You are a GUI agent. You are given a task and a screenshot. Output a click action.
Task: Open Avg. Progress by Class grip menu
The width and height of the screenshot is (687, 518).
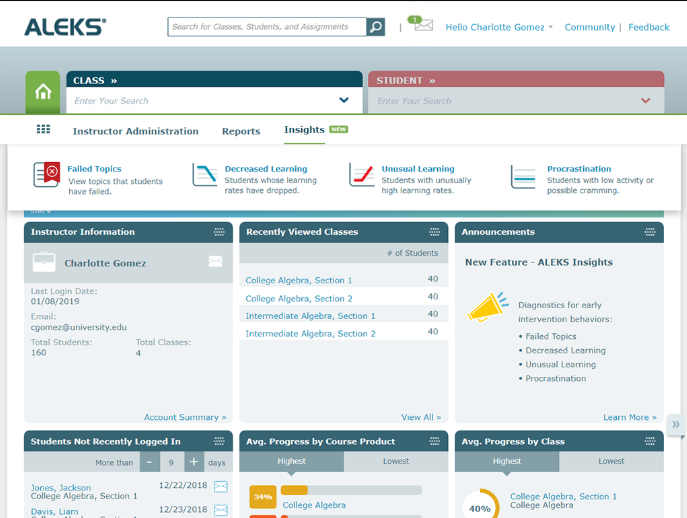tap(650, 441)
